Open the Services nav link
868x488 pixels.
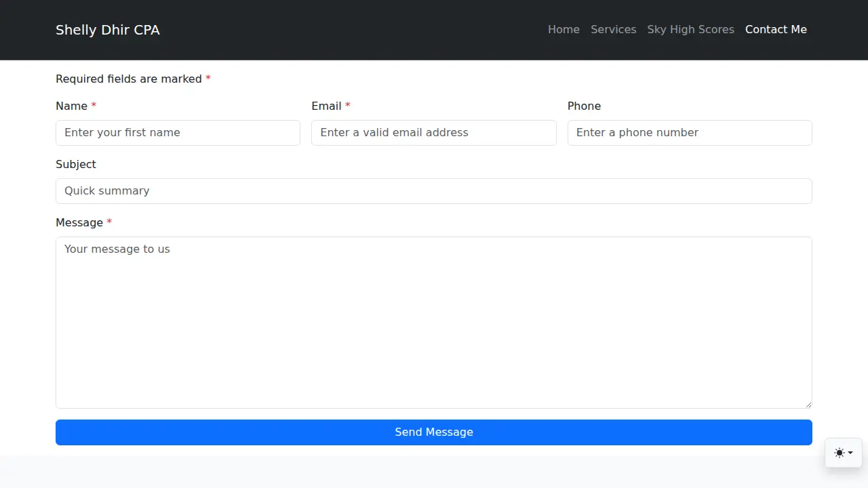pyautogui.click(x=613, y=30)
